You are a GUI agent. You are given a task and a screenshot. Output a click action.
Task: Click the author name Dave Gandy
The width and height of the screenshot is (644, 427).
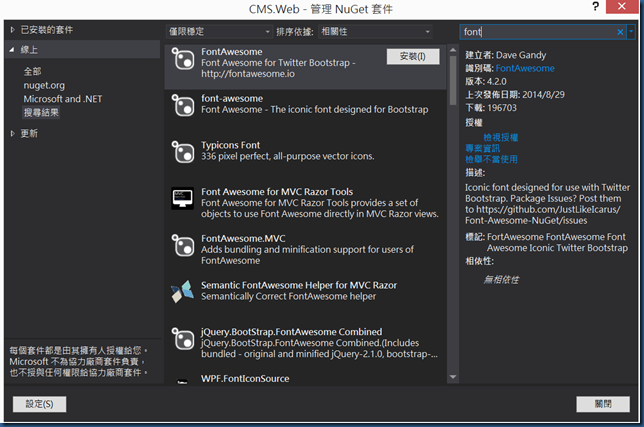pyautogui.click(x=521, y=55)
